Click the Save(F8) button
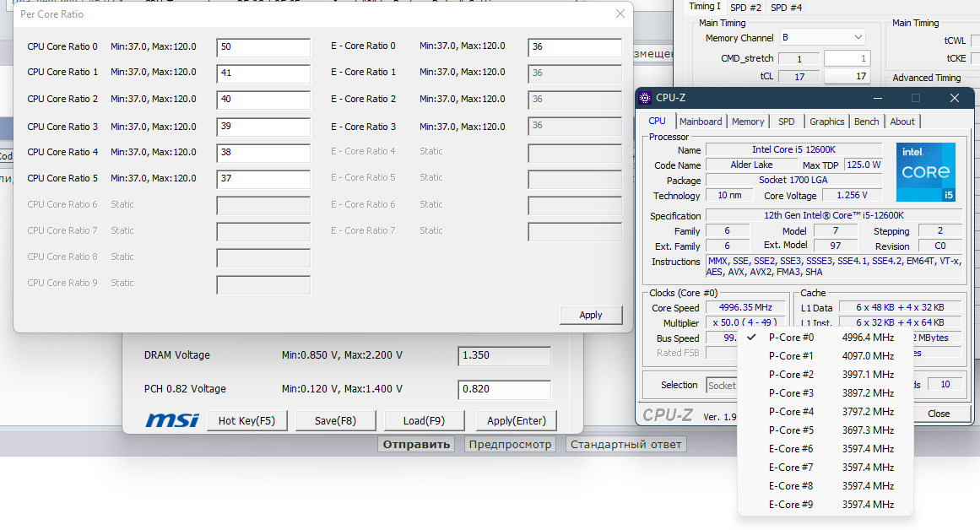This screenshot has width=980, height=530. point(335,420)
